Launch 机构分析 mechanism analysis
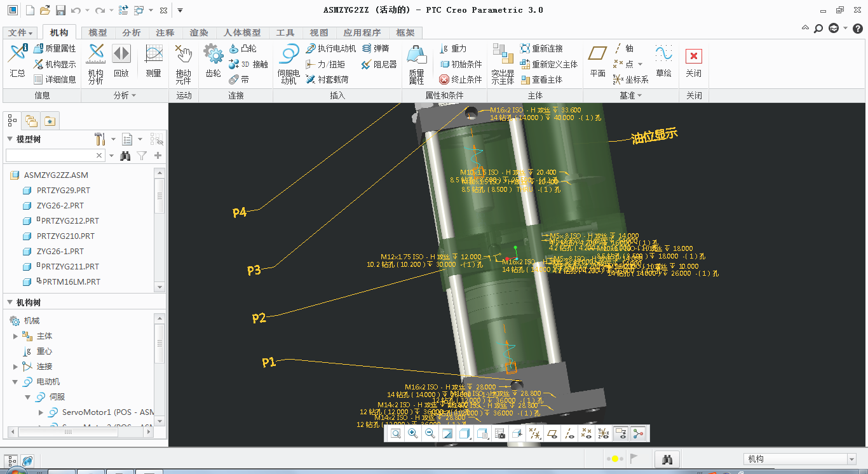 96,64
